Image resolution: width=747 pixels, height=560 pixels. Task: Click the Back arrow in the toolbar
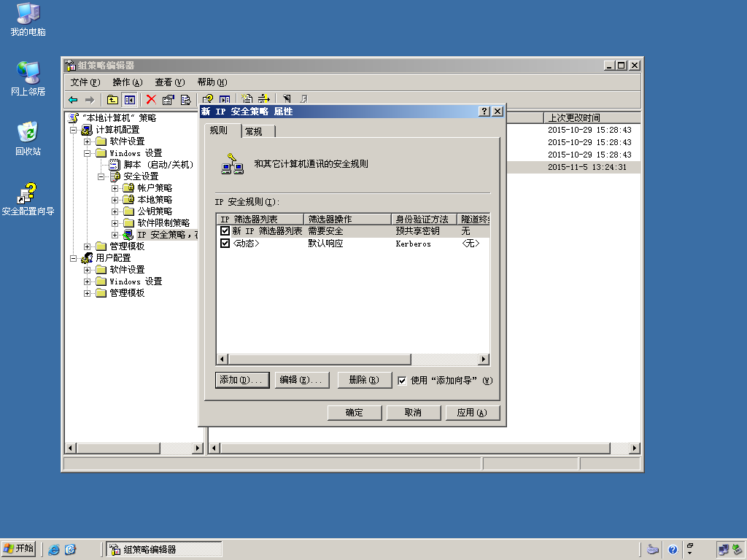click(x=73, y=99)
